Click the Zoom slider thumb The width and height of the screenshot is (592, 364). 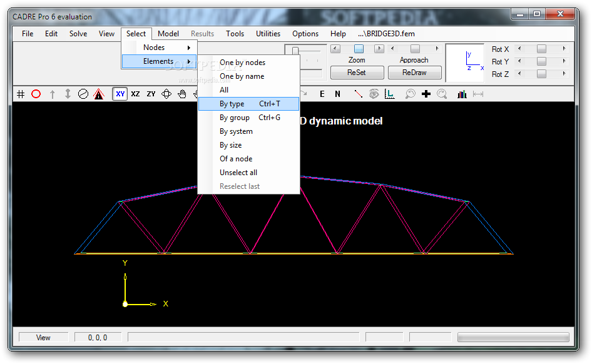pos(359,49)
